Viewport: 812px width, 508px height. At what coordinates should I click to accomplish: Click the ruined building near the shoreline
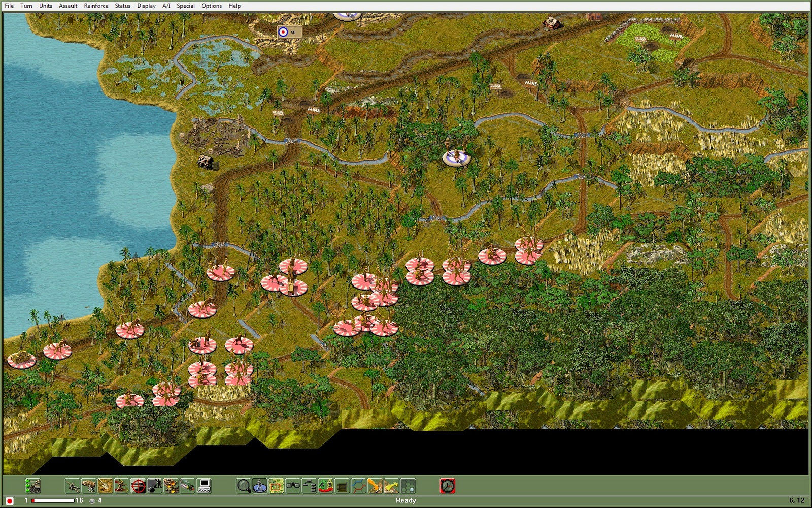pyautogui.click(x=206, y=162)
